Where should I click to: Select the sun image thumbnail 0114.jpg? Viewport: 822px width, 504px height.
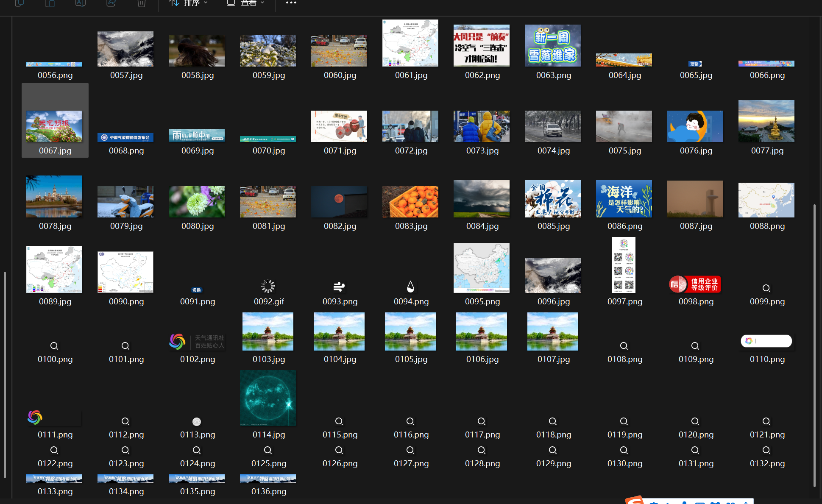[x=268, y=398]
